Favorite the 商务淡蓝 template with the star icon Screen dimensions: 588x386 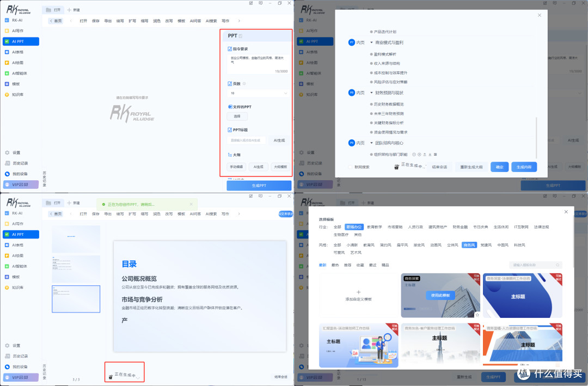[477, 314]
